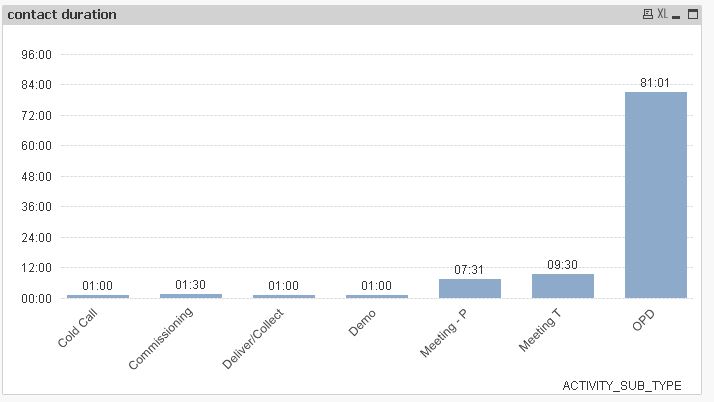This screenshot has height=402, width=714.
Task: Maximize the contact duration chart
Action: point(692,15)
